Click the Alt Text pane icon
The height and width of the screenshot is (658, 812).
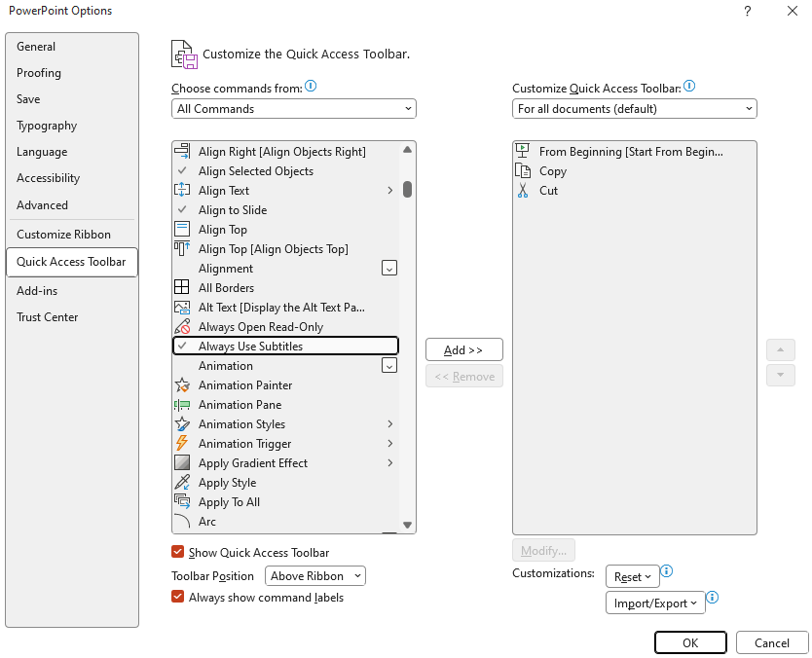(182, 307)
